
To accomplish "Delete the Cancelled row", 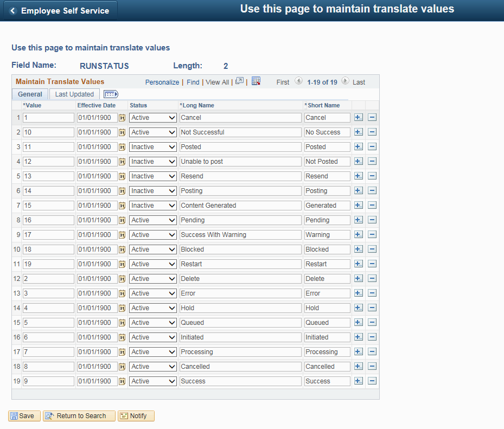I will point(372,367).
